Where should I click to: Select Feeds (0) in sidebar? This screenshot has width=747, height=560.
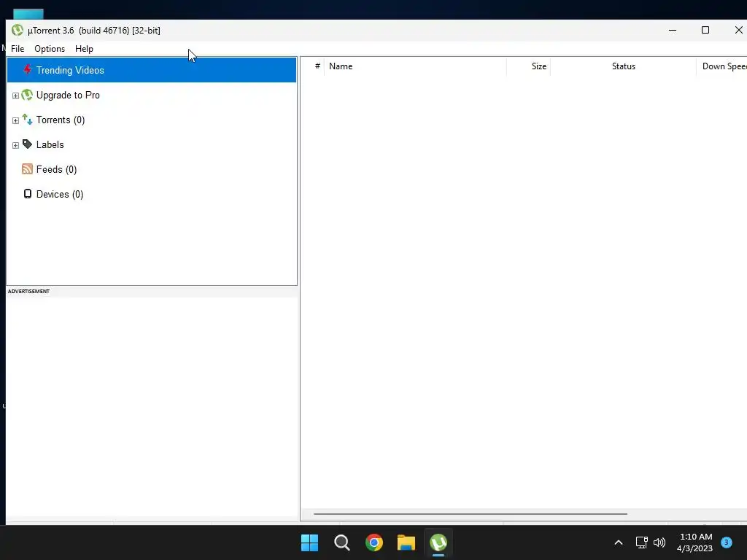point(56,169)
